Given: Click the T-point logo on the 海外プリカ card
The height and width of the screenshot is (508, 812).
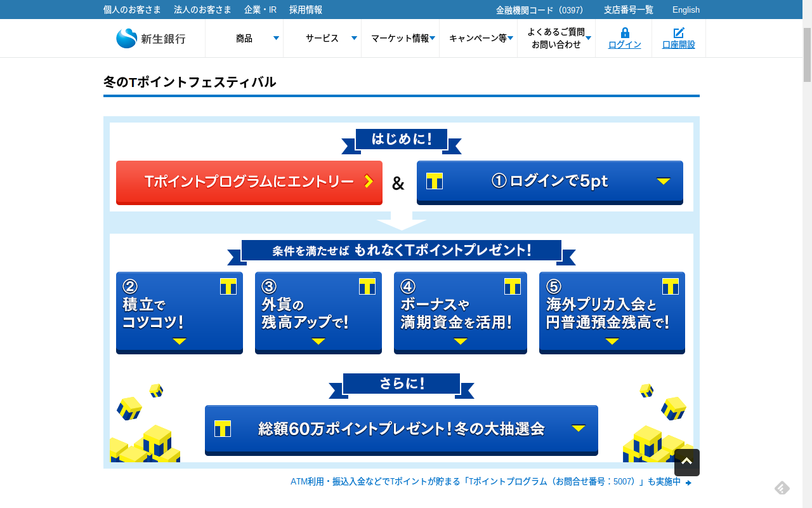Looking at the screenshot, I should [x=671, y=286].
